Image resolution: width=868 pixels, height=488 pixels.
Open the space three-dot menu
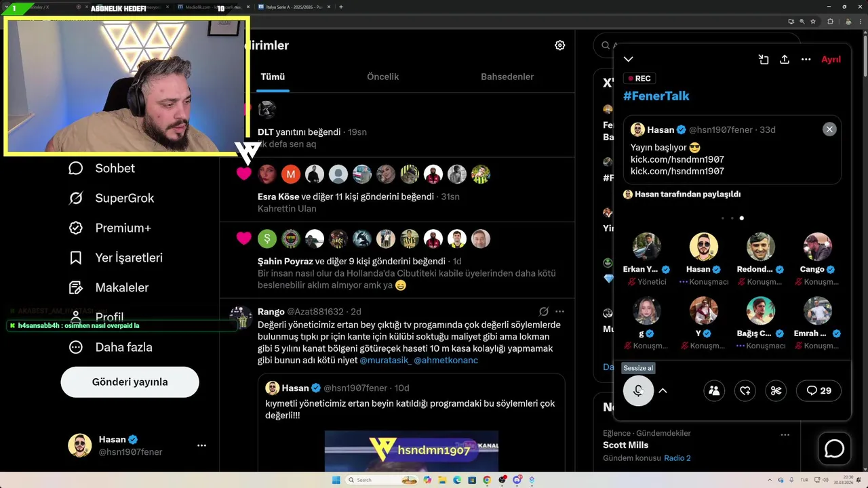click(x=806, y=60)
